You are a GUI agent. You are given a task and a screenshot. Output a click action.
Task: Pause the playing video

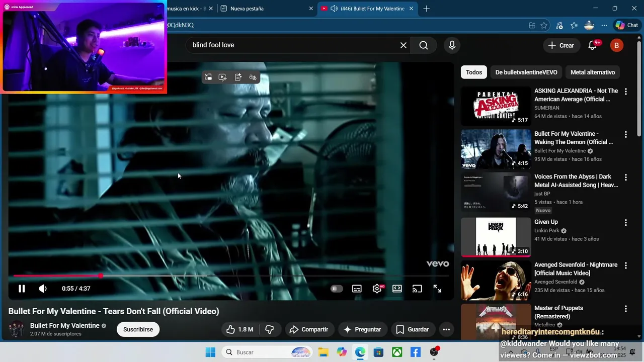click(x=22, y=289)
